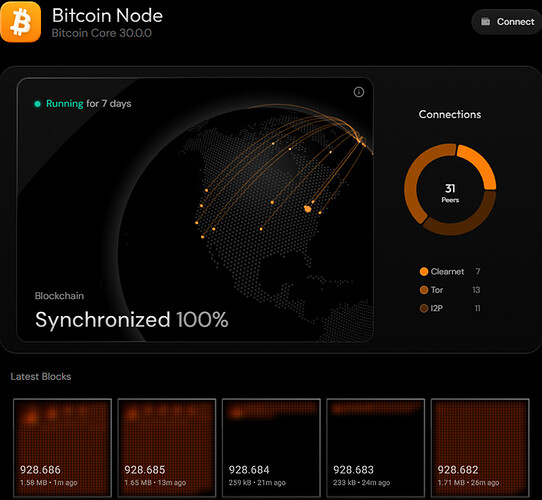The width and height of the screenshot is (542, 500).
Task: Open block 928.685 thumbnail
Action: [167, 448]
